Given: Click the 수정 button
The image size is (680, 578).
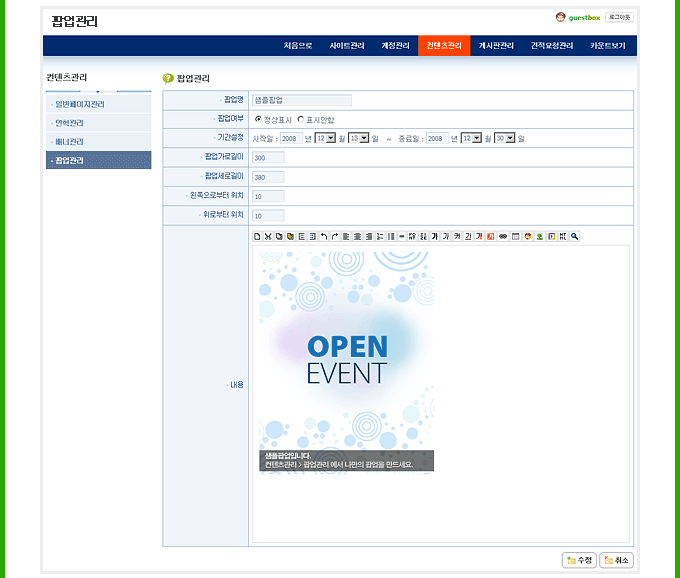Looking at the screenshot, I should point(579,560).
